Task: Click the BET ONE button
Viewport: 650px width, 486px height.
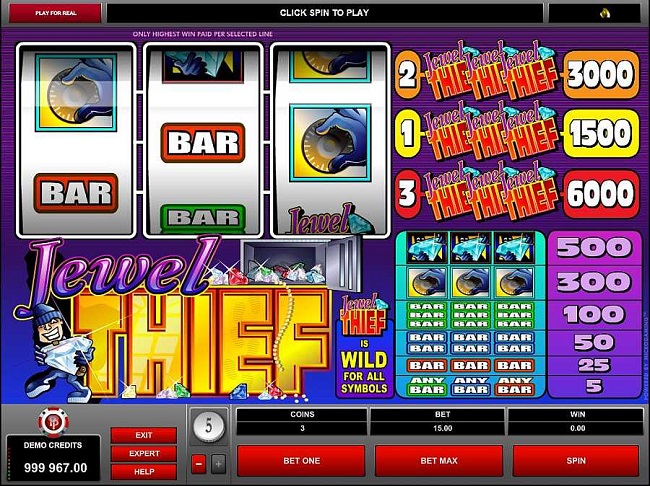Action: pos(301,461)
